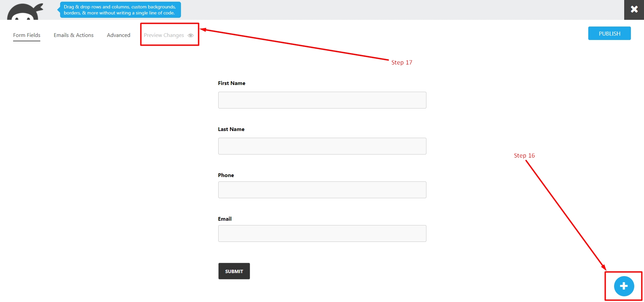Click the Ninja Forms ninja logo
644x302 pixels.
pos(25,11)
